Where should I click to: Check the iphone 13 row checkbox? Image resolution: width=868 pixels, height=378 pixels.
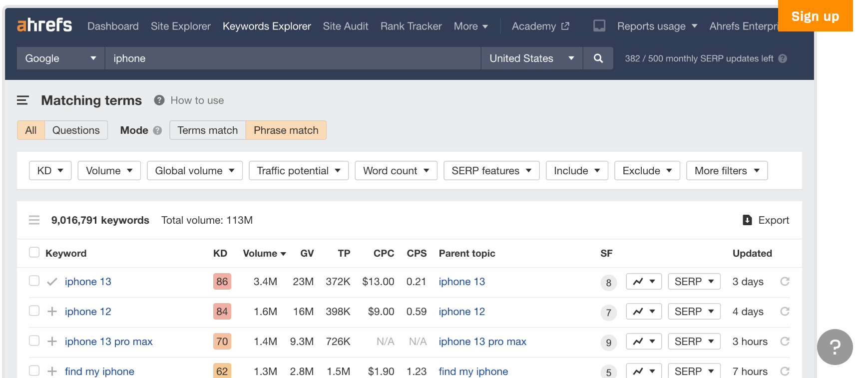tap(34, 281)
